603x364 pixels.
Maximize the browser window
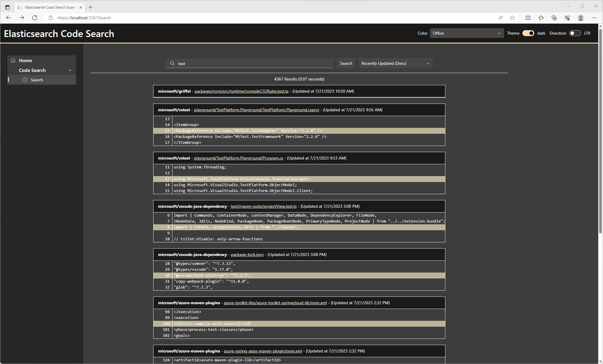[x=582, y=6]
